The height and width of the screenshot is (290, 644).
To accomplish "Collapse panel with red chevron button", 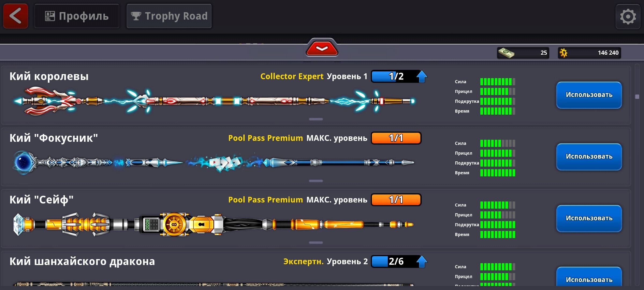I will (x=322, y=48).
